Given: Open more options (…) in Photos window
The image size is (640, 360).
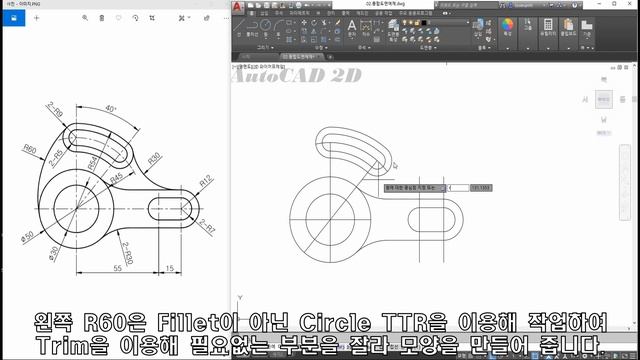Looking at the screenshot, I should coord(226,18).
